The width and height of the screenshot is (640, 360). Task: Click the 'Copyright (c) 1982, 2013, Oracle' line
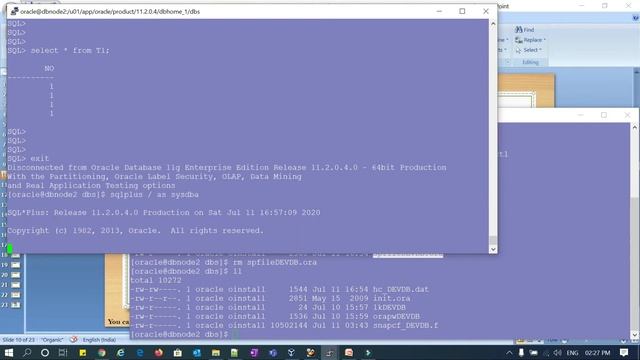pos(136,231)
